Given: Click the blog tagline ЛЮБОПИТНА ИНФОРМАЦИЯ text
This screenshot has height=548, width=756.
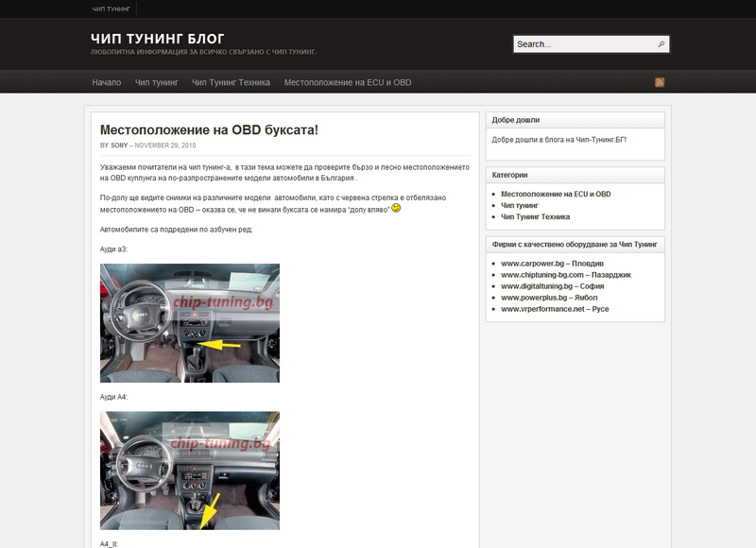Looking at the screenshot, I should pyautogui.click(x=203, y=52).
